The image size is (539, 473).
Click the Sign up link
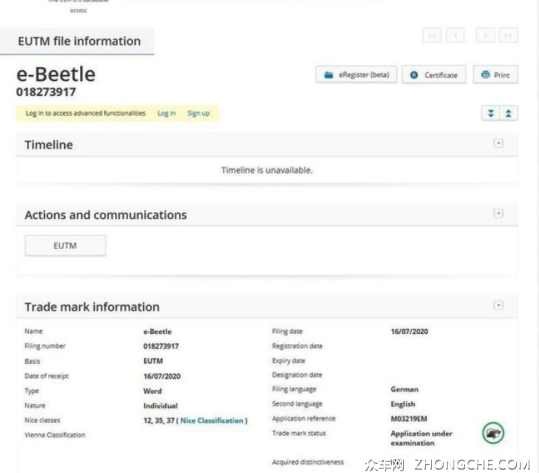(198, 113)
